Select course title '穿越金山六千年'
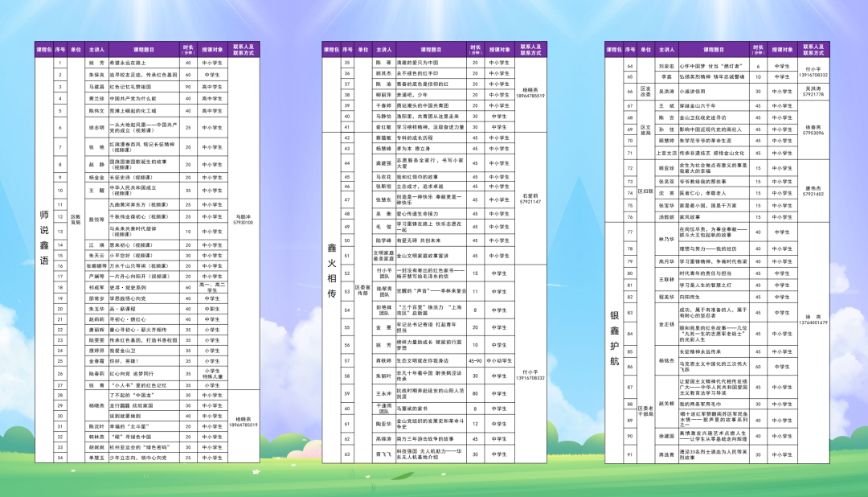The height and width of the screenshot is (497, 868). [x=698, y=106]
